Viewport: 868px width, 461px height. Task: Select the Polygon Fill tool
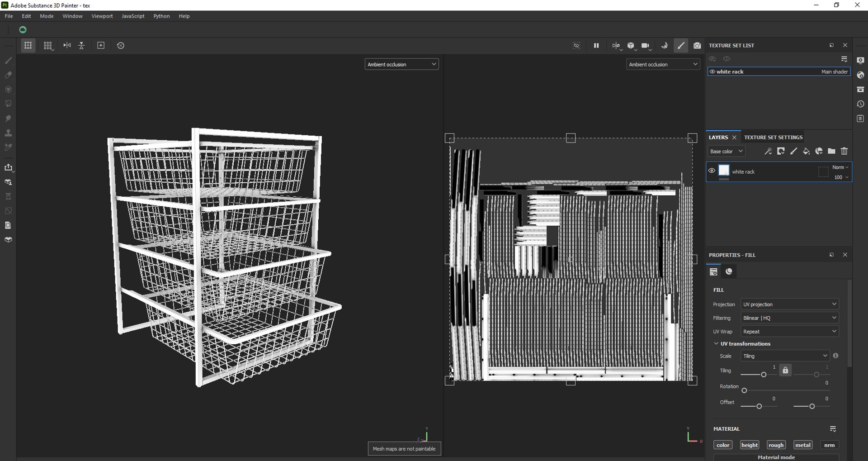pyautogui.click(x=8, y=104)
